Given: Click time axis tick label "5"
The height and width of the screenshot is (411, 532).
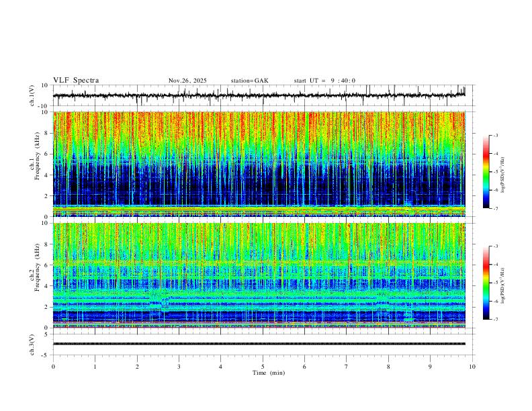Looking at the screenshot, I should tap(263, 367).
